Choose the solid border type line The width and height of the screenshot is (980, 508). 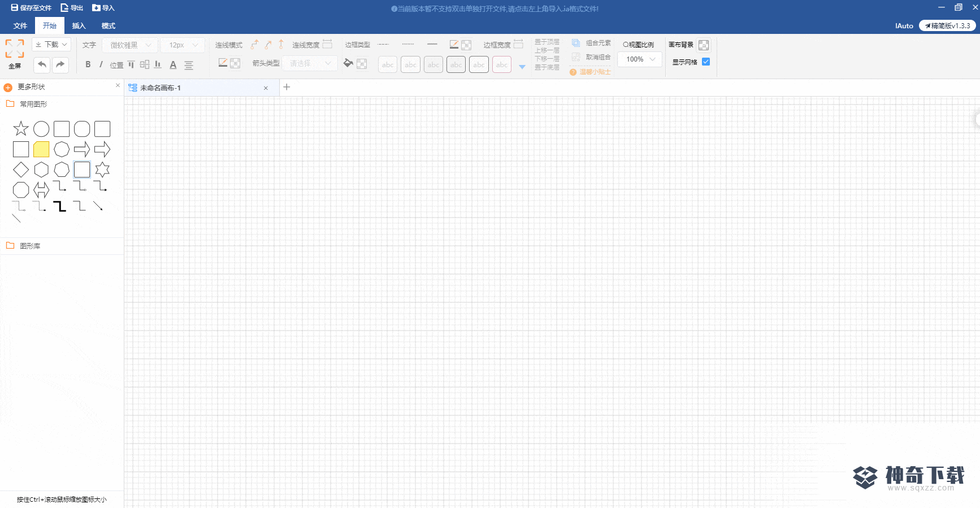[432, 44]
